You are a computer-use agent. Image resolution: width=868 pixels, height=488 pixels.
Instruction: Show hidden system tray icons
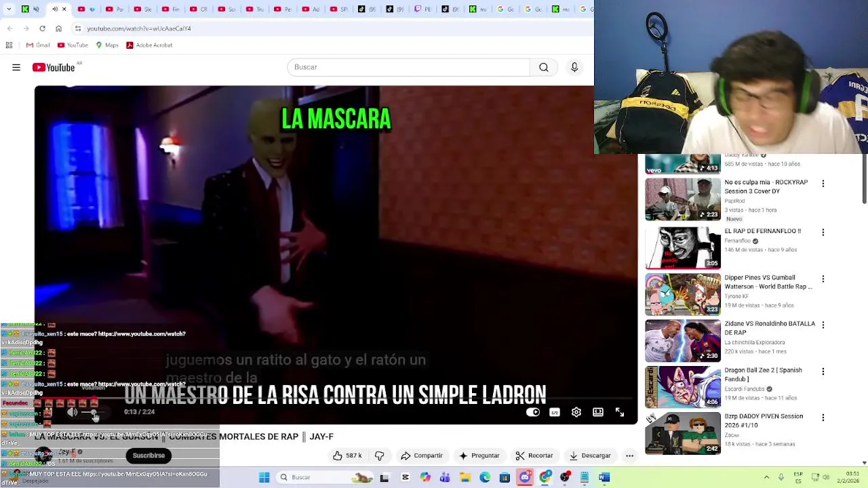[x=766, y=477]
